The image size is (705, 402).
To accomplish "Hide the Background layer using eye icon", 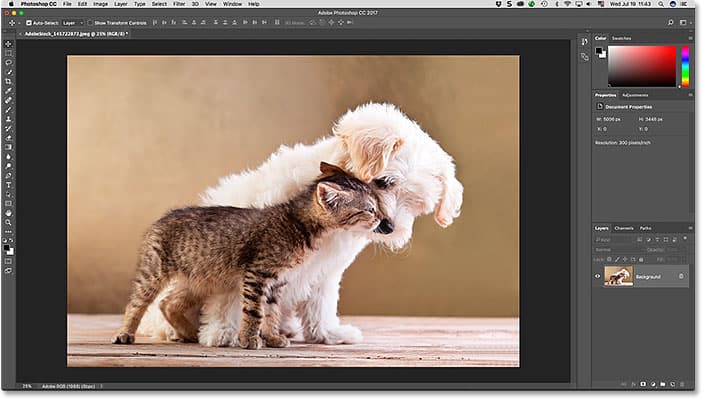I will [x=598, y=276].
